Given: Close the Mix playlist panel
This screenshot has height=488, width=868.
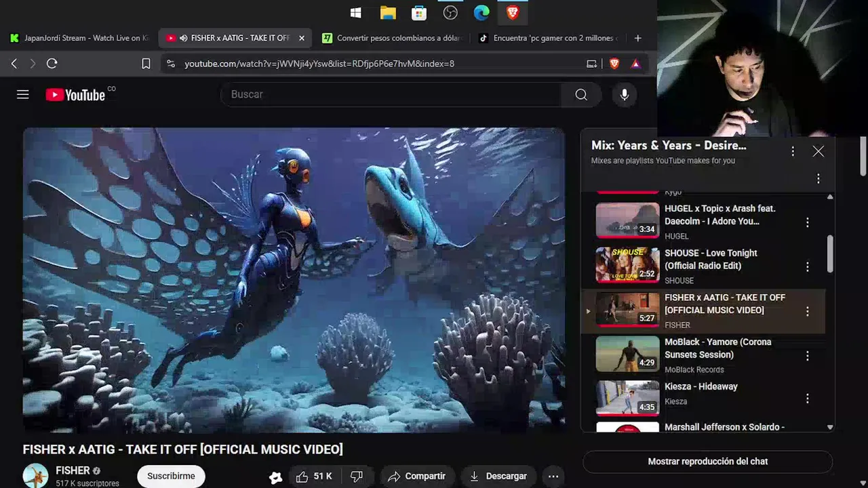Looking at the screenshot, I should tap(818, 151).
